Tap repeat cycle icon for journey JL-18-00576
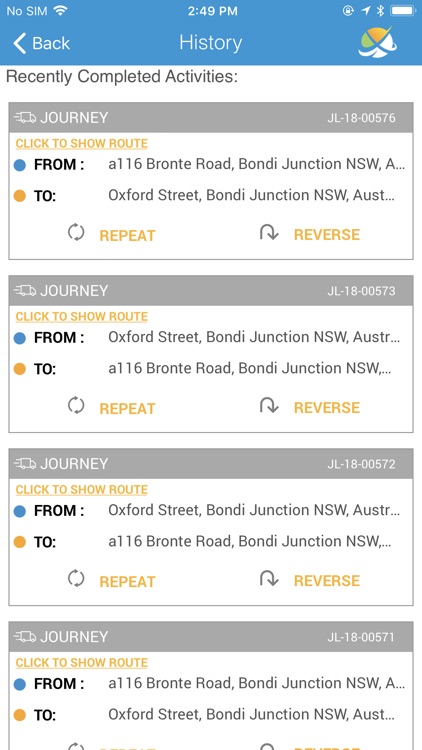422x750 pixels. (76, 233)
